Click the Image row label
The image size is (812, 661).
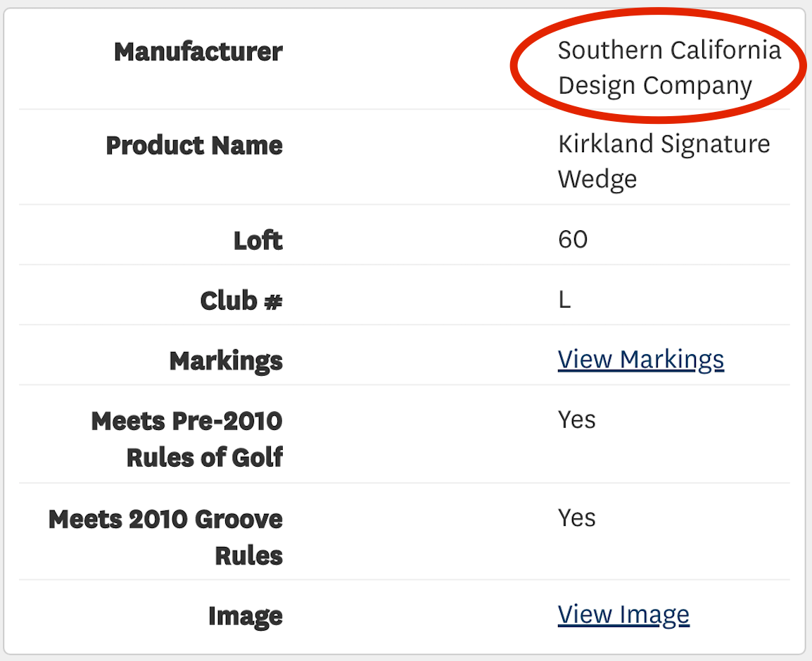coord(246,616)
